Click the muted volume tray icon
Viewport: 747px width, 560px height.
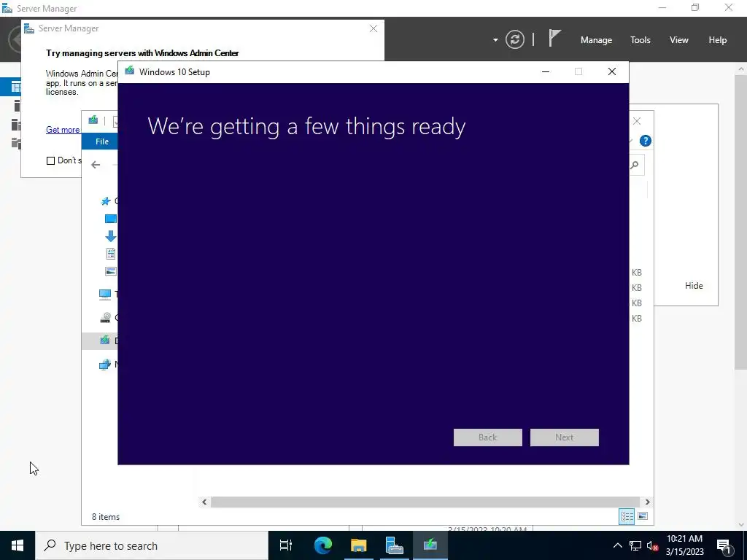pyautogui.click(x=652, y=545)
